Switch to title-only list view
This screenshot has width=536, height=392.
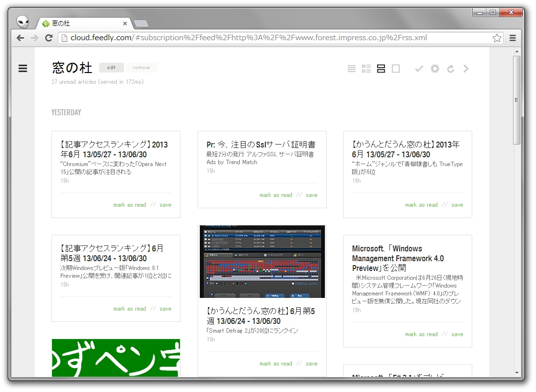point(351,69)
